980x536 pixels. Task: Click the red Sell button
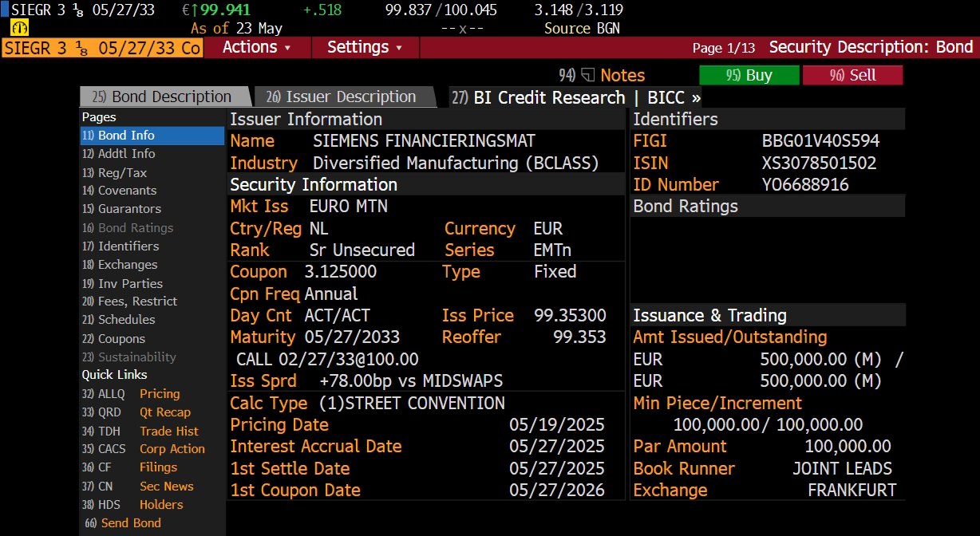pyautogui.click(x=852, y=75)
